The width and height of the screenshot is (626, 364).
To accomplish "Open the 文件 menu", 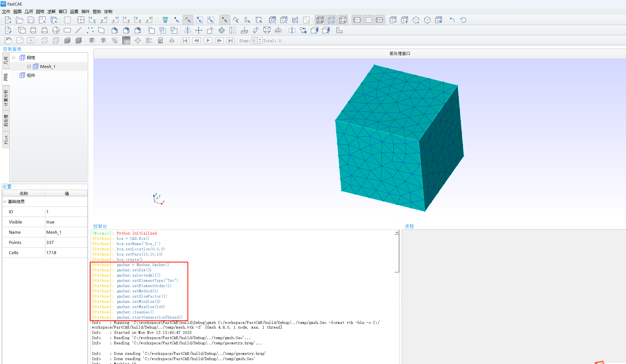I will coord(6,11).
